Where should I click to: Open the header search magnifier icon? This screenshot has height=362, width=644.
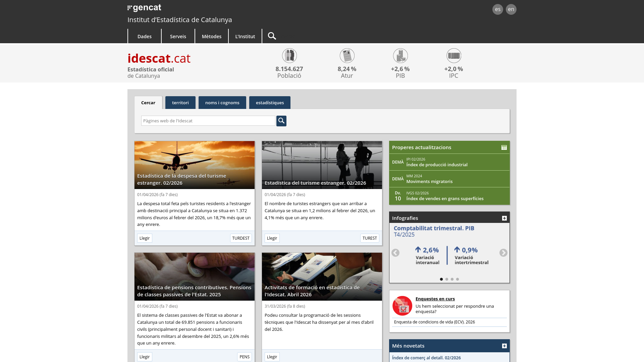[x=272, y=36]
